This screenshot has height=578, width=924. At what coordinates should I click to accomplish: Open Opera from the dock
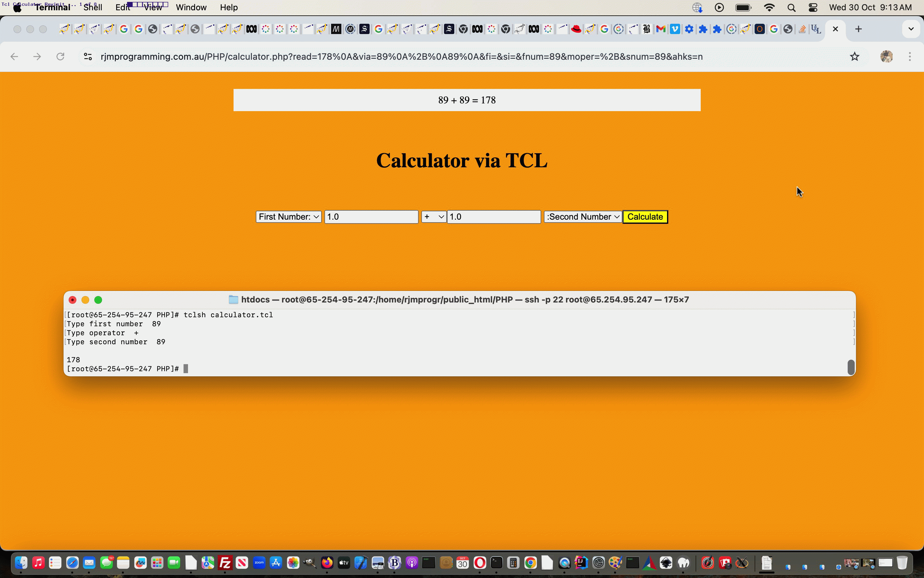[480, 563]
